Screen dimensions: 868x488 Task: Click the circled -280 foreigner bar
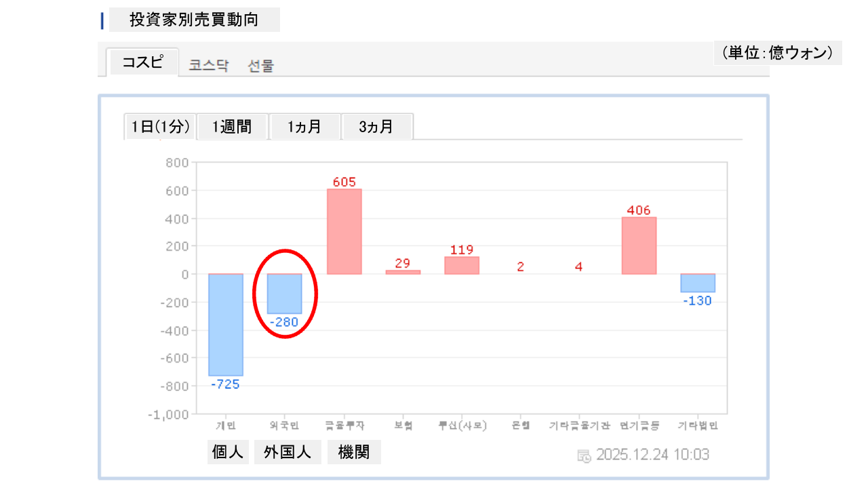click(x=285, y=293)
